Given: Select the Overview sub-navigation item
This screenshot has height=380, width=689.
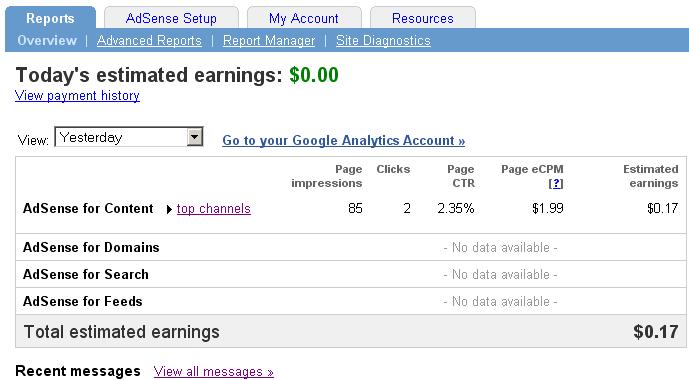Looking at the screenshot, I should click(47, 40).
